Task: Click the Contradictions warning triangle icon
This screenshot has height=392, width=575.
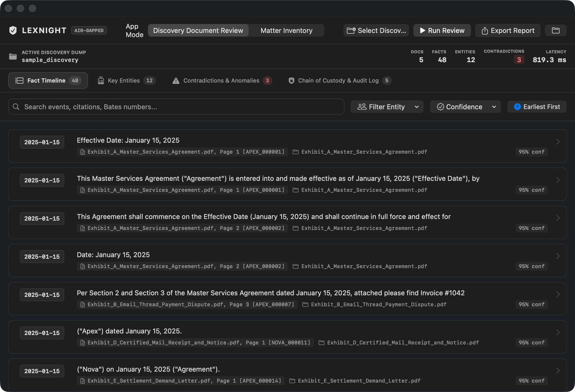Action: (x=176, y=81)
